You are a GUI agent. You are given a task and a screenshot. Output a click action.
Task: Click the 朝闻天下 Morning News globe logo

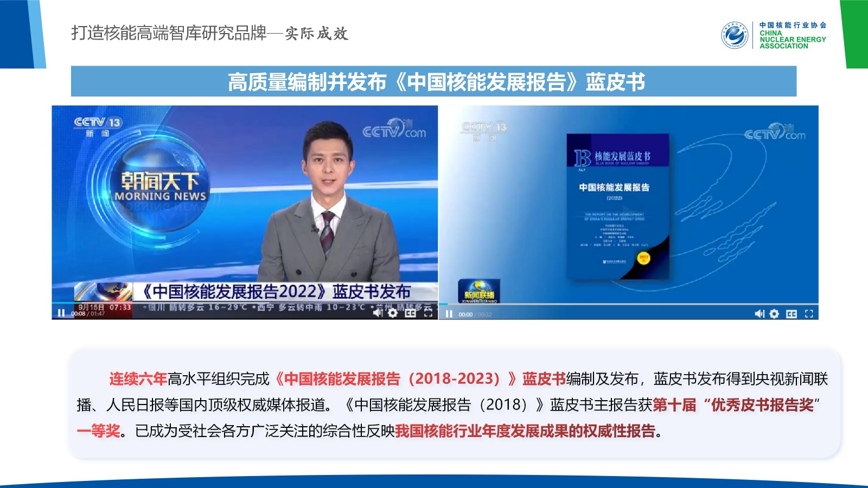[159, 187]
